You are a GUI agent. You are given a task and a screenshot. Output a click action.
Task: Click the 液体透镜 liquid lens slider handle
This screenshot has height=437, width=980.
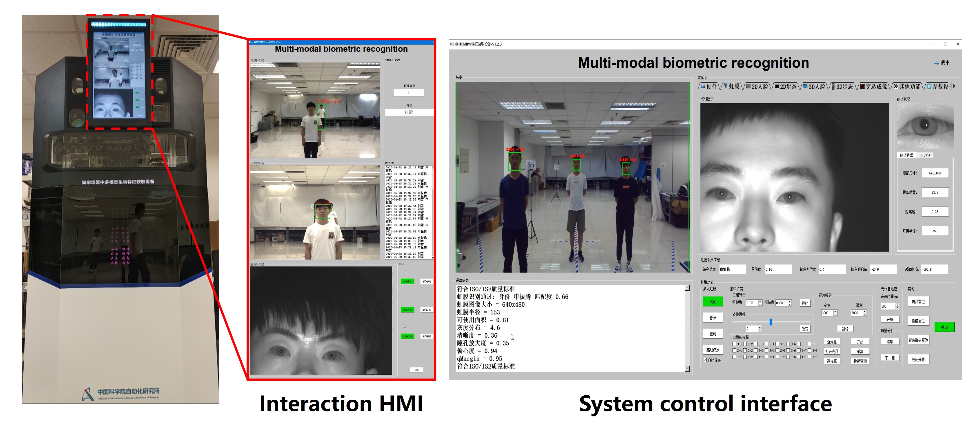tap(771, 322)
